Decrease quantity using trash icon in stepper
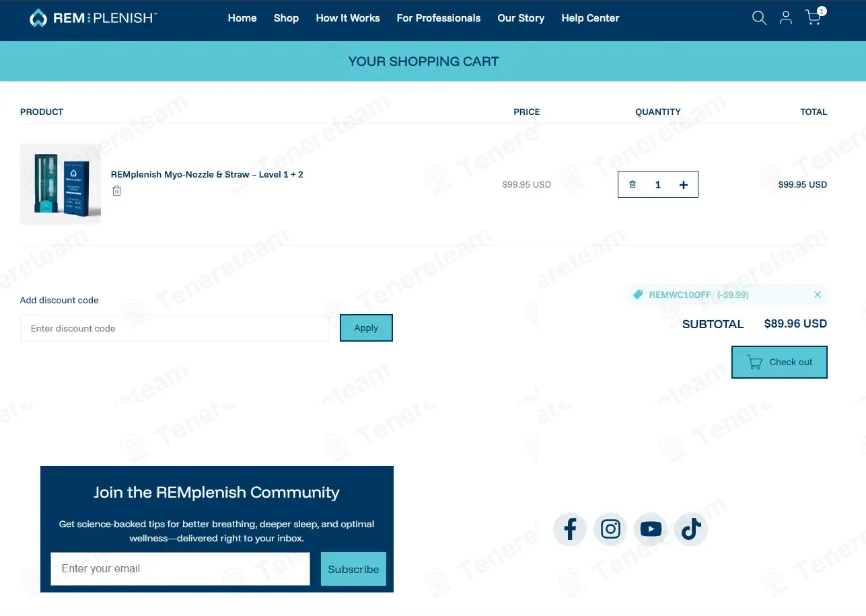This screenshot has width=866, height=616. pos(633,184)
